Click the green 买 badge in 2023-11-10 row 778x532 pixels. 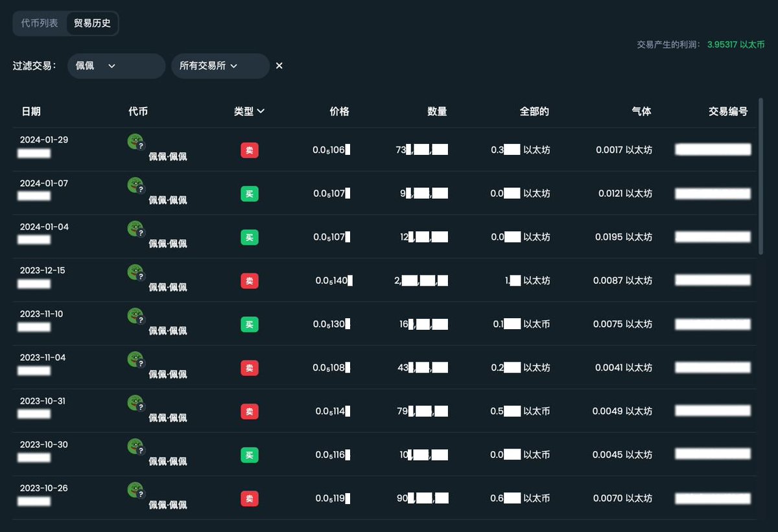pyautogui.click(x=250, y=324)
